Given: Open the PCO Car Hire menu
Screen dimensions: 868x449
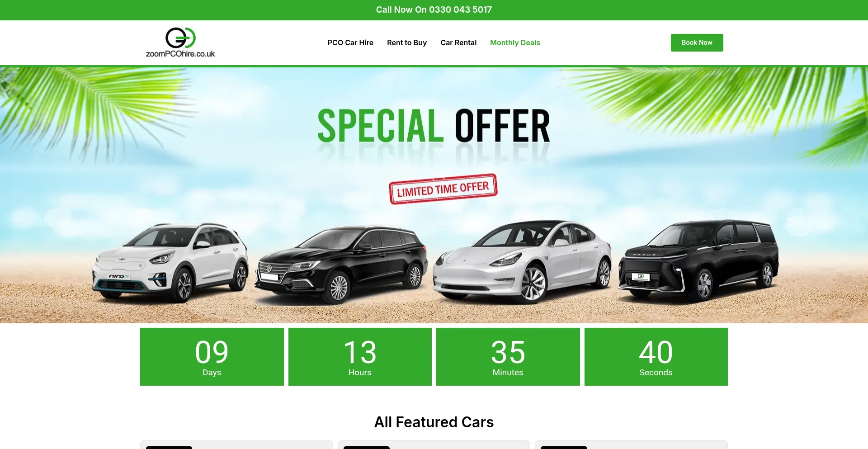Looking at the screenshot, I should tap(350, 43).
